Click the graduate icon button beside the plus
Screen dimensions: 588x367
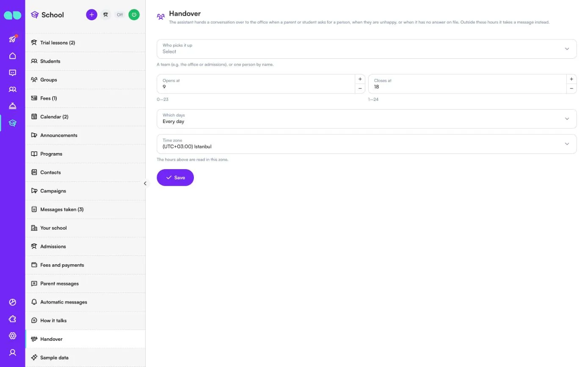(106, 15)
